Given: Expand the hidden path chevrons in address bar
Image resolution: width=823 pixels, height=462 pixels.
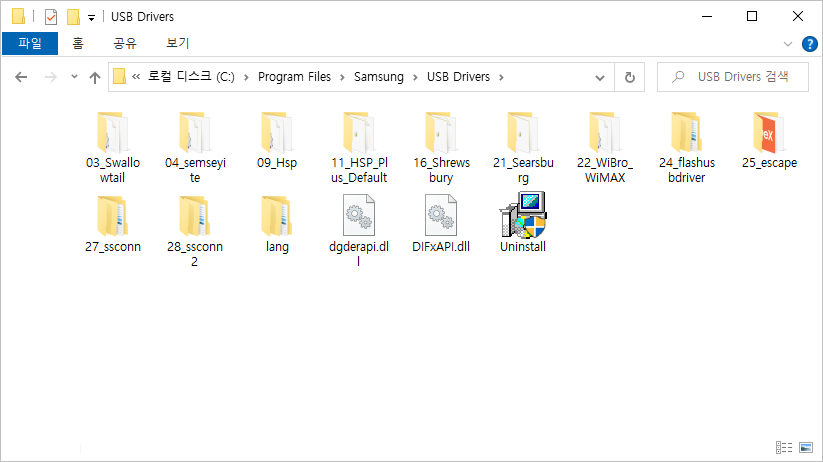Looking at the screenshot, I should point(136,77).
